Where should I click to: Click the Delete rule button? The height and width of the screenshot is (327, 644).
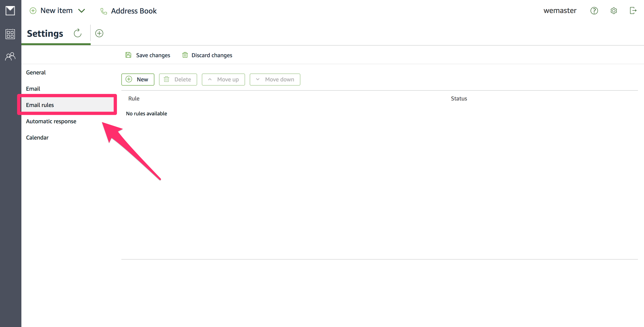coord(178,80)
